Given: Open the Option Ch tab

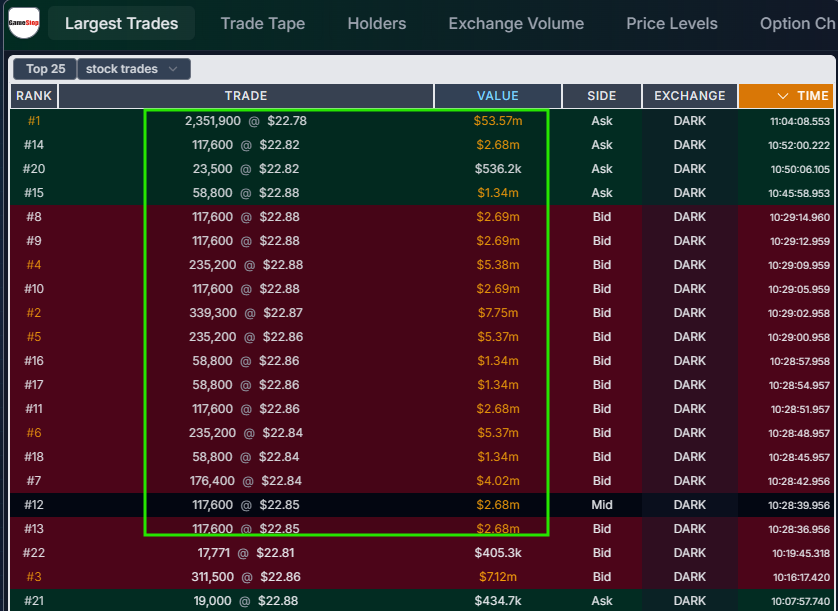Looking at the screenshot, I should (798, 24).
